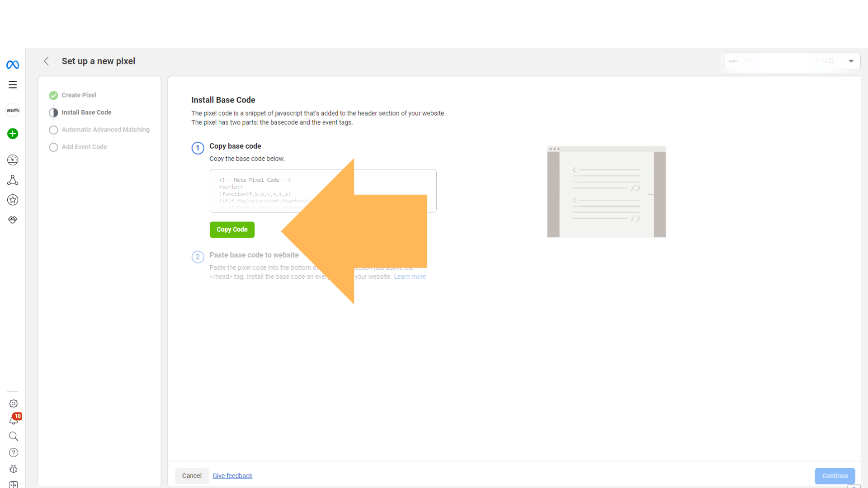The width and height of the screenshot is (868, 488).
Task: Select the Install Base Code step label
Action: click(86, 112)
